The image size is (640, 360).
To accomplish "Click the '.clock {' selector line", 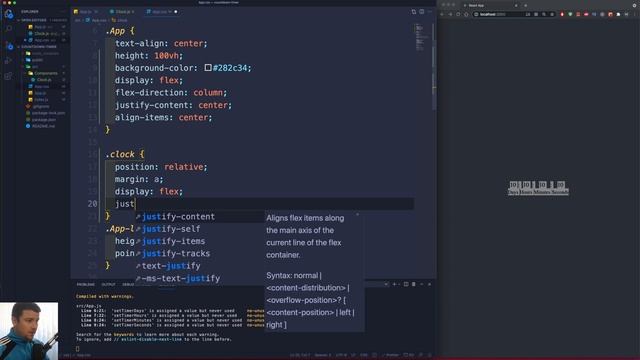I will pyautogui.click(x=125, y=154).
